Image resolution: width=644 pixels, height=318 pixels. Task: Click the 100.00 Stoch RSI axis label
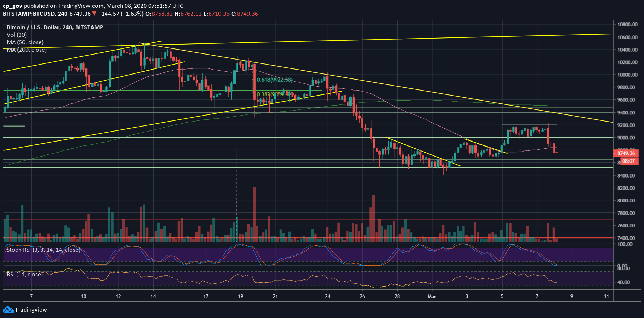click(625, 244)
